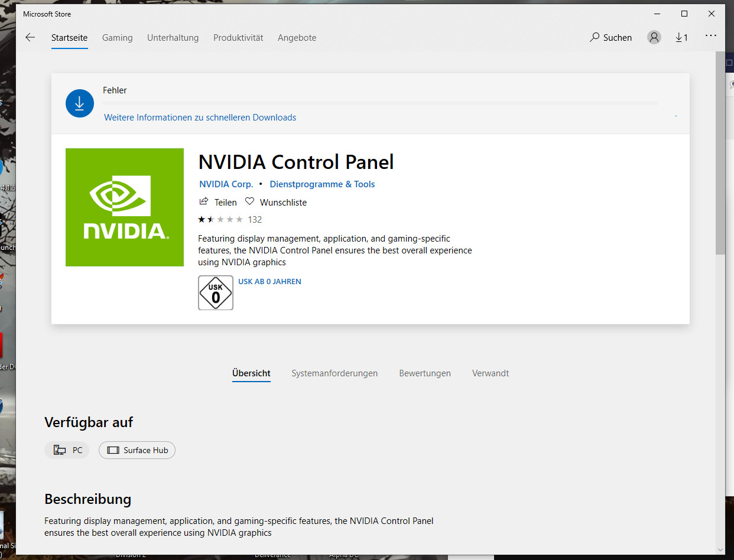Click the PC availability chip
This screenshot has width=734, height=560.
click(67, 450)
